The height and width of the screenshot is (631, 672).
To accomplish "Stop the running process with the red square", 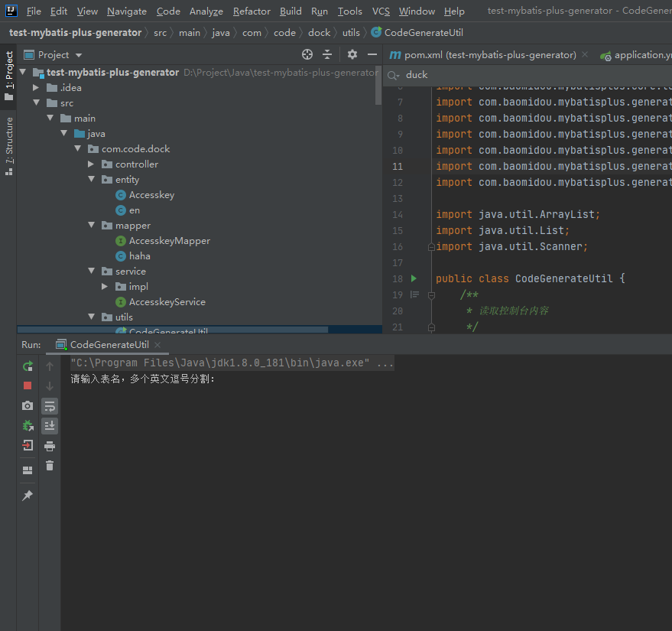I will [28, 385].
